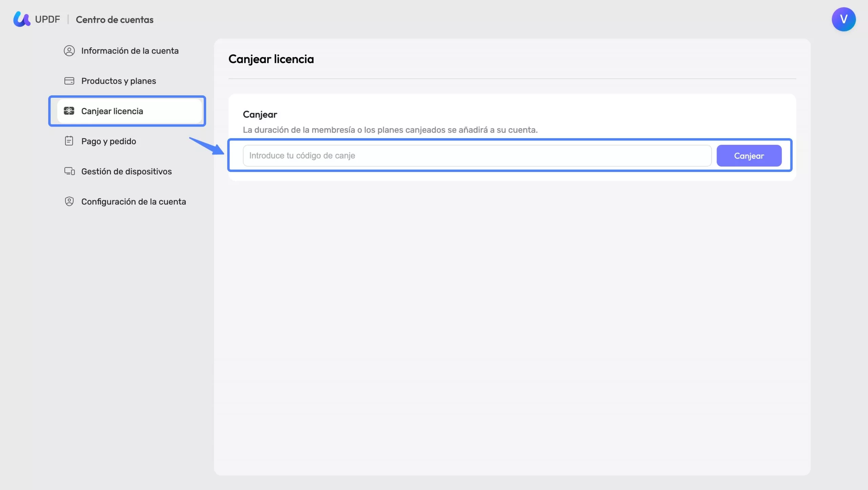The width and height of the screenshot is (868, 490).
Task: Click the Canjear licencia page heading
Action: [x=271, y=59]
